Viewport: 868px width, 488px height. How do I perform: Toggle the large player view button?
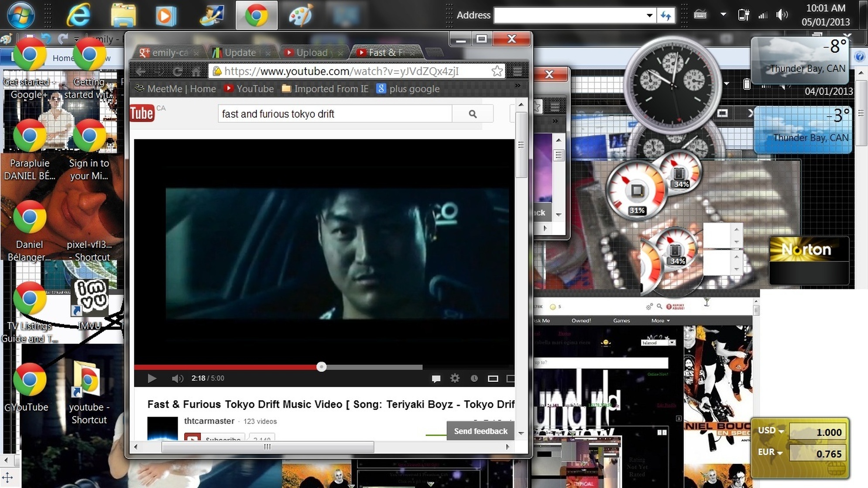tap(493, 378)
